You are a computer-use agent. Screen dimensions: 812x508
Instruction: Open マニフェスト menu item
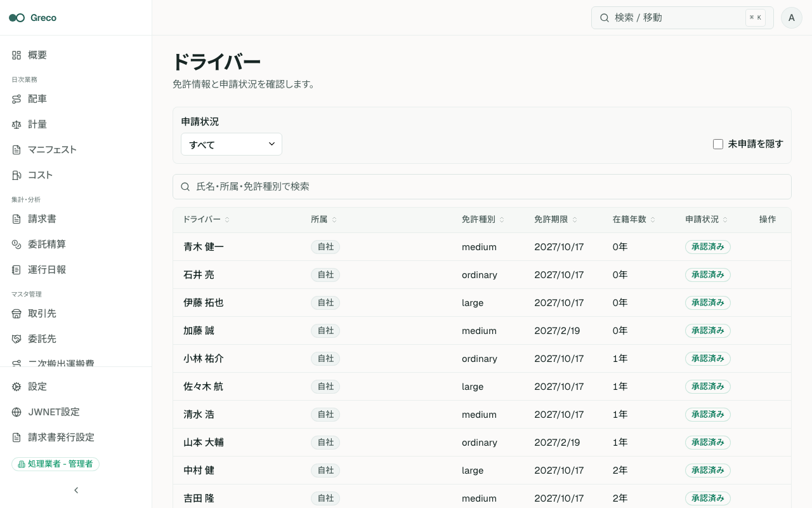click(76, 150)
